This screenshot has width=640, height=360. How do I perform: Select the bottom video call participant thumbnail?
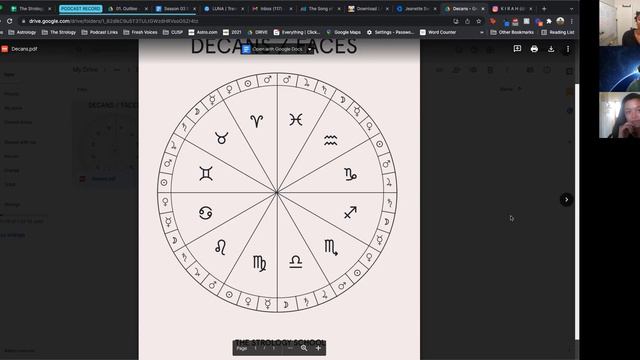coord(619,115)
